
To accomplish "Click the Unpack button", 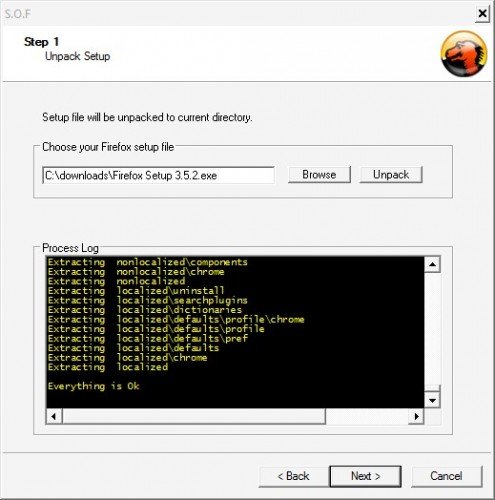I will 391,175.
